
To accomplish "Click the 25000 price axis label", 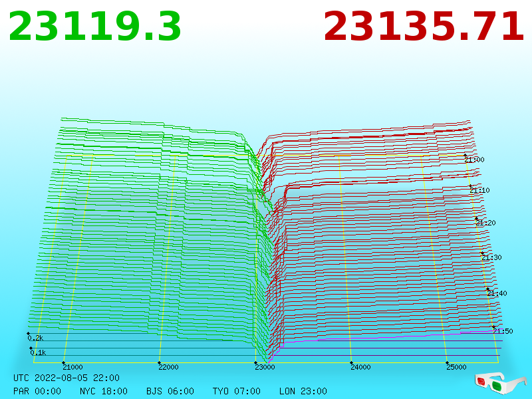I will point(456,367).
